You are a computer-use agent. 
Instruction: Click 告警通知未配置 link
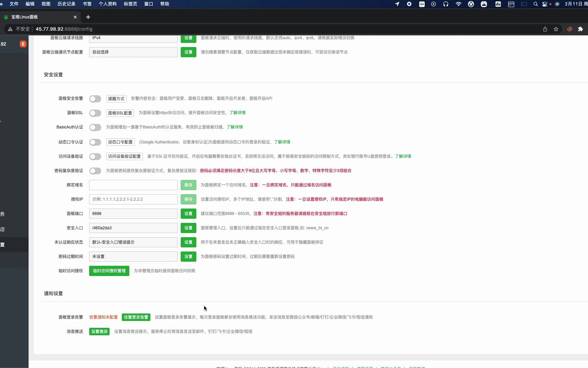coord(103,317)
